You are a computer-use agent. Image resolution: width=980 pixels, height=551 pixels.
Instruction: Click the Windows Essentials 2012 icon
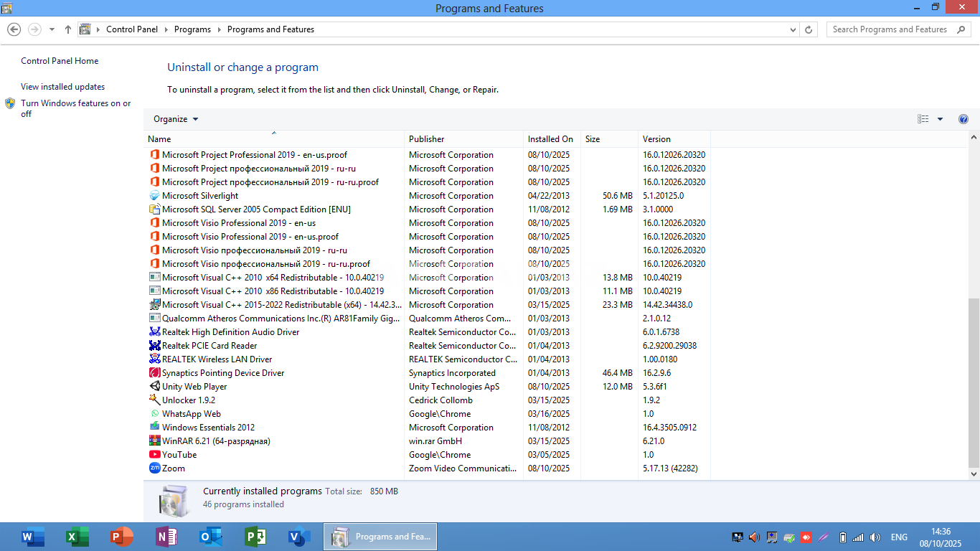[x=154, y=428]
